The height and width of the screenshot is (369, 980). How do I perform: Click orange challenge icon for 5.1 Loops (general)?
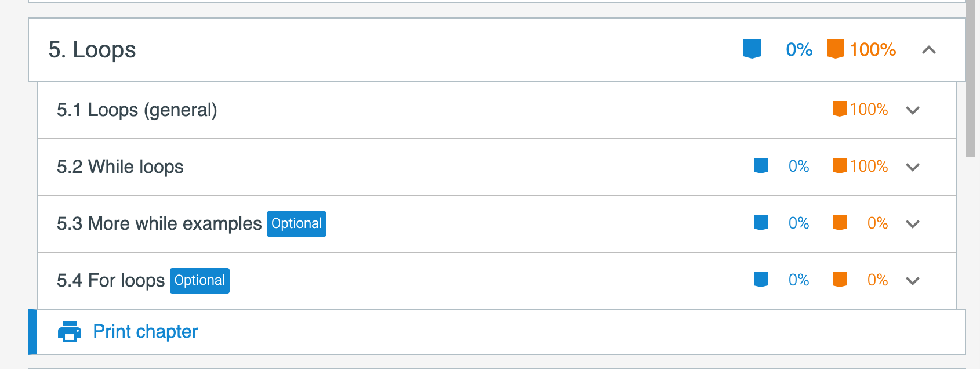tap(839, 109)
